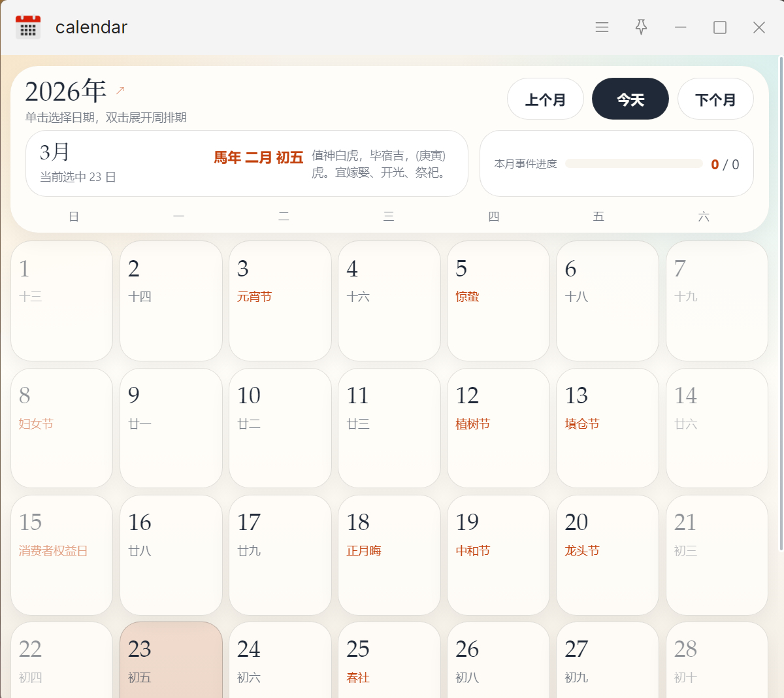Select March 12 植树节 date cell
Screen dimensions: 784x698
pyautogui.click(x=498, y=427)
